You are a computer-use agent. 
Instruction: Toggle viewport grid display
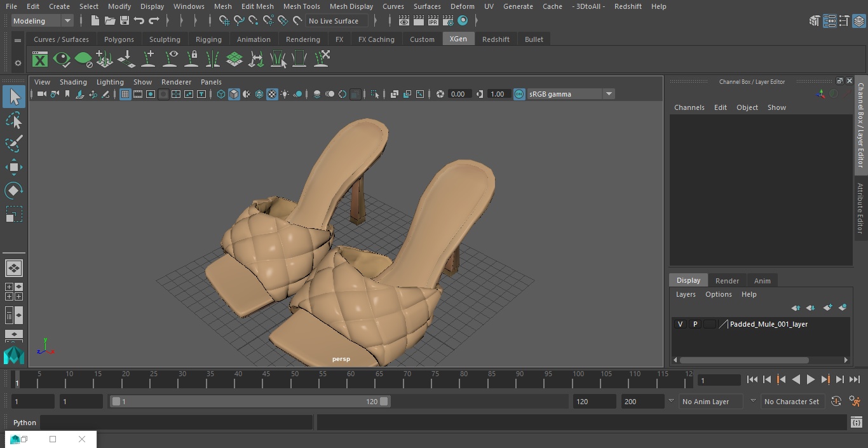(125, 94)
